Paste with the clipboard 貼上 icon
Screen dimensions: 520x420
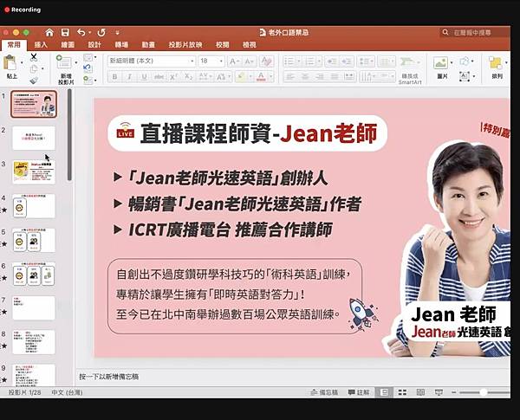pyautogui.click(x=10, y=63)
